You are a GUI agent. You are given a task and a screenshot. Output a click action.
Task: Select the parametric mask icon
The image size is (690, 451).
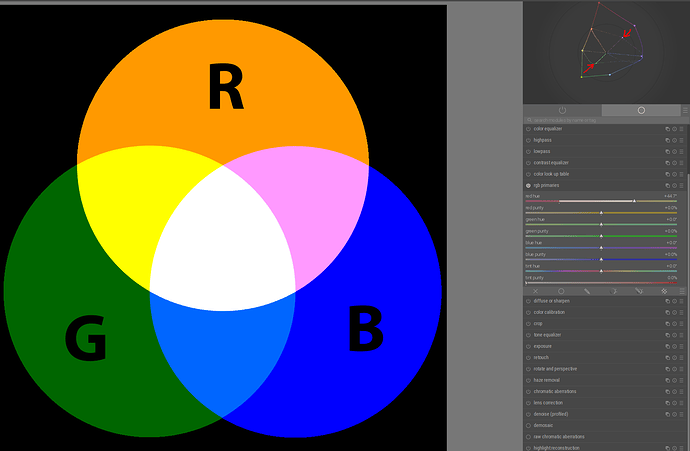click(x=612, y=291)
